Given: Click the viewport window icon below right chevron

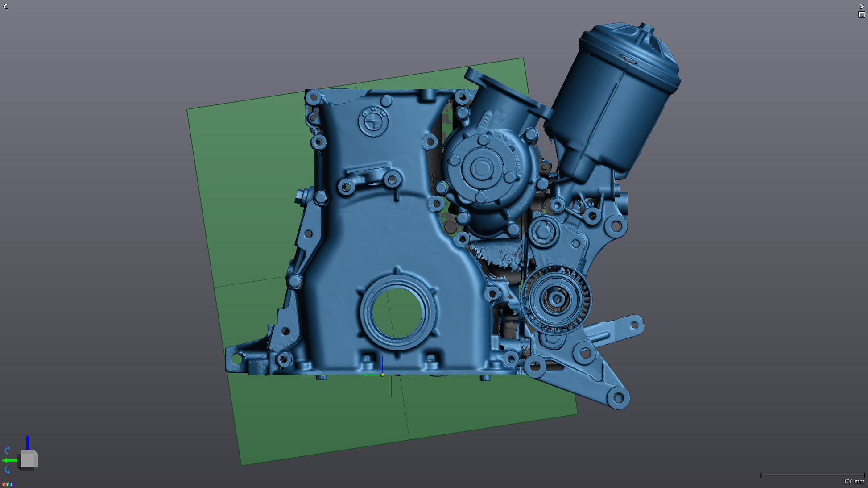Looking at the screenshot, I should click(862, 15).
